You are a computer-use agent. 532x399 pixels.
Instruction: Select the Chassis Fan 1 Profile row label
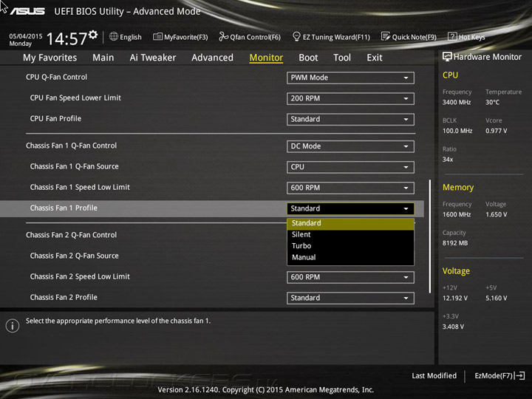point(64,208)
